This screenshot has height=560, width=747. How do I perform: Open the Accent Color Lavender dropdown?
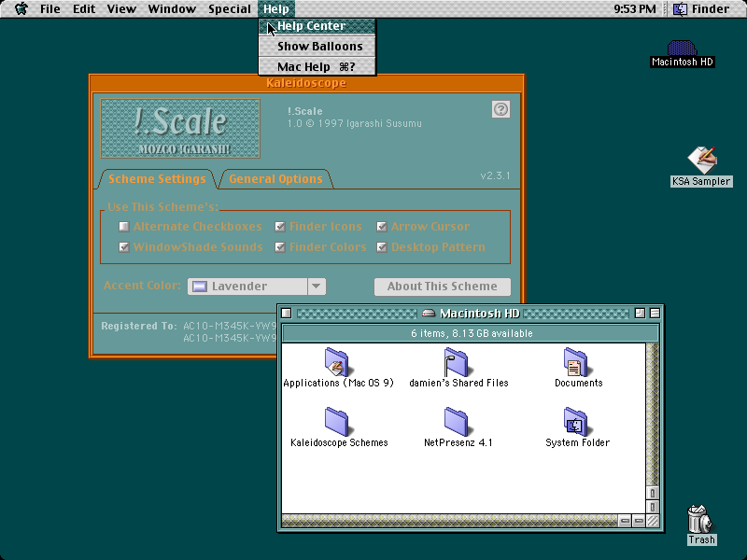[257, 287]
